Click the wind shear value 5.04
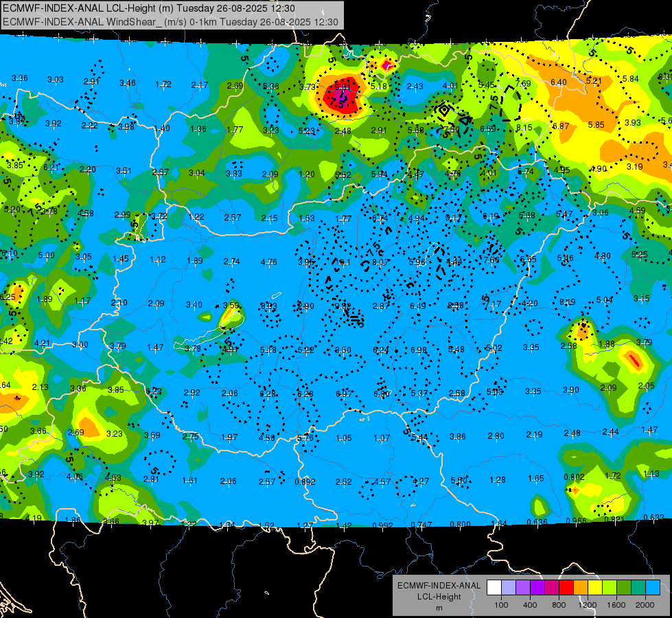The image size is (672, 618). [604, 300]
